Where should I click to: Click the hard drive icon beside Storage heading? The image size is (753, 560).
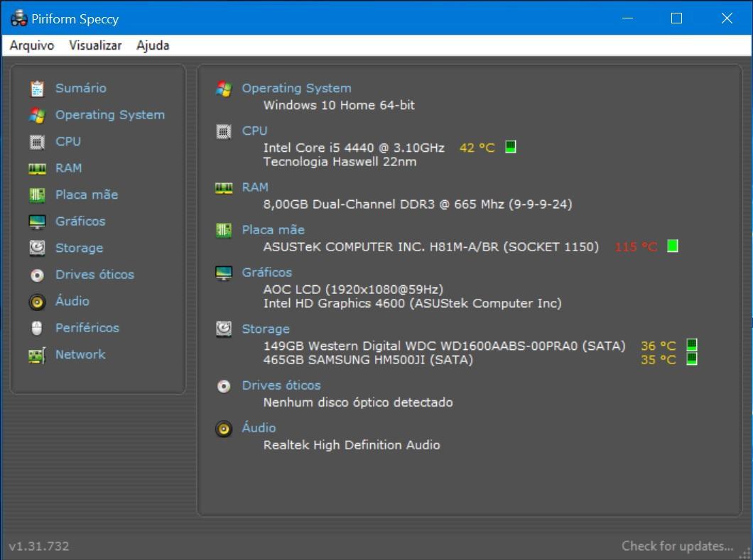[x=224, y=329]
